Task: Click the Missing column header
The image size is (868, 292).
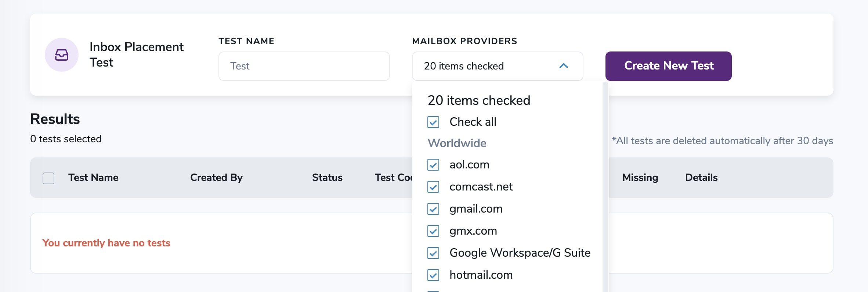Action: point(640,178)
